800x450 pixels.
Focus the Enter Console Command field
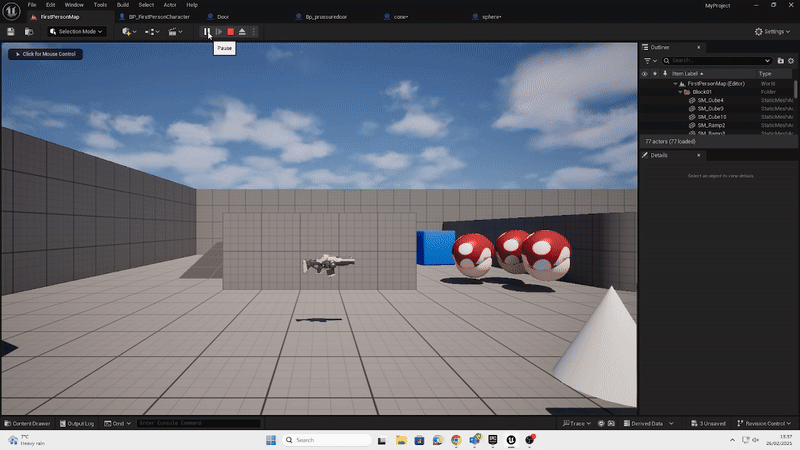[198, 423]
